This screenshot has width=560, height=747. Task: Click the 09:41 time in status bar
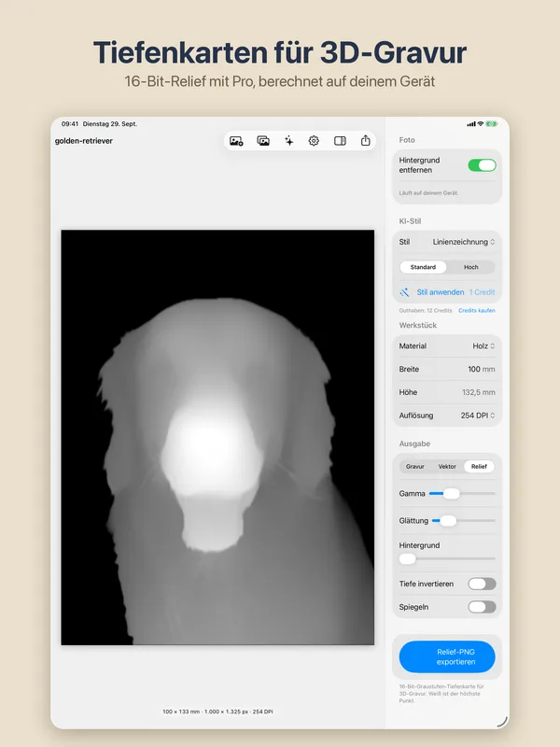point(69,124)
